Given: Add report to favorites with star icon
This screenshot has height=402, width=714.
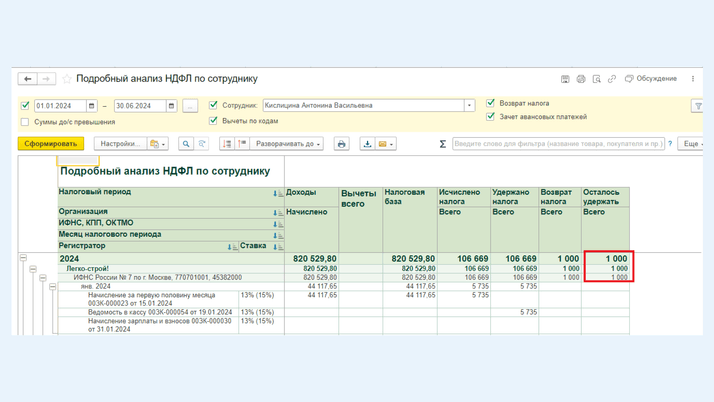Looking at the screenshot, I should [67, 79].
